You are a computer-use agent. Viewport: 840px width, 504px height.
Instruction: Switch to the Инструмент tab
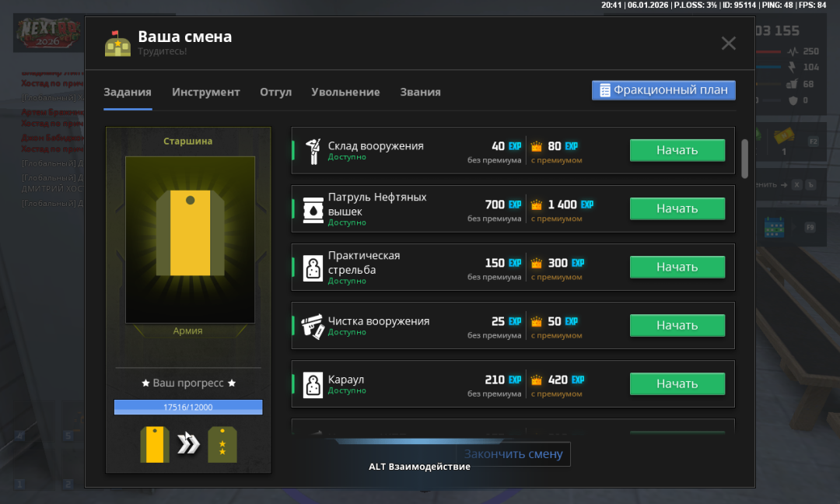click(x=206, y=92)
